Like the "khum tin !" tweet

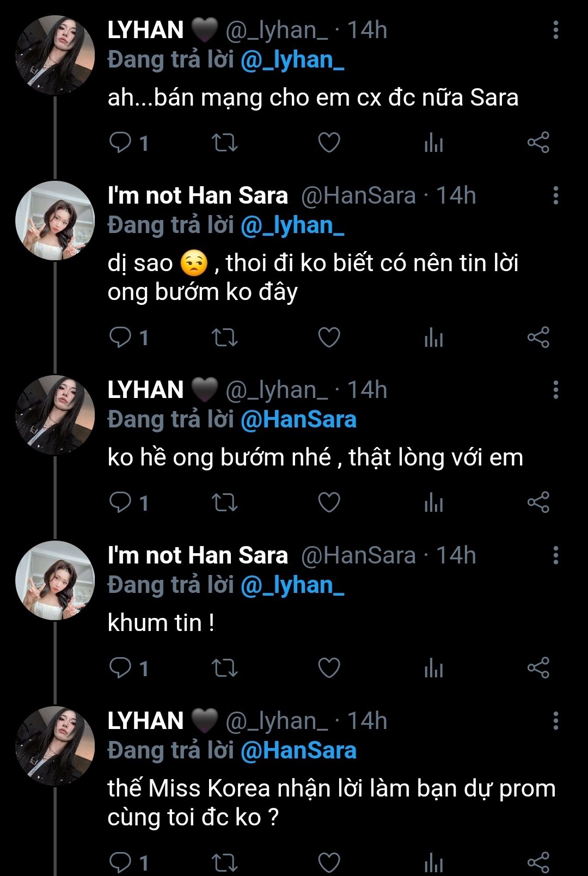tap(329, 668)
